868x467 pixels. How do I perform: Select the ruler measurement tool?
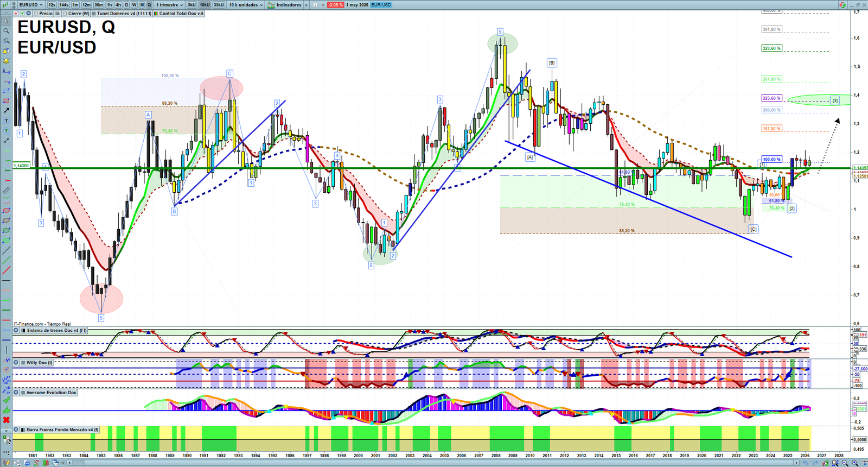click(6, 191)
